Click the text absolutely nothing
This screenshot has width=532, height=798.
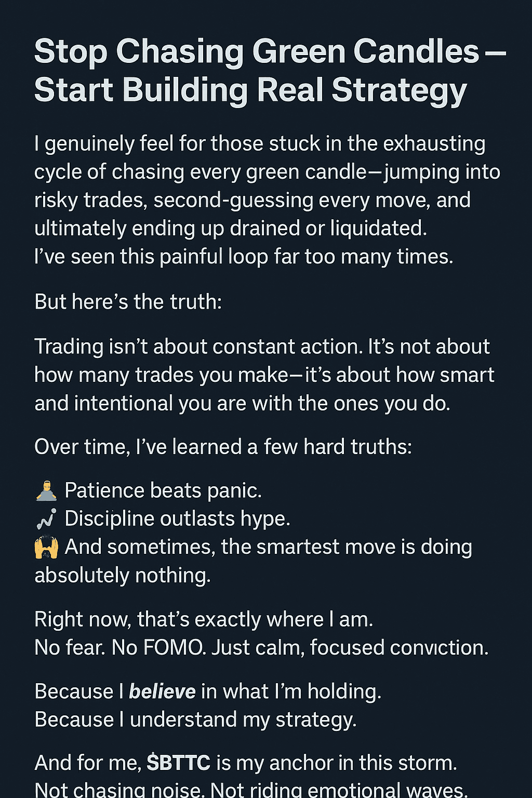coord(123,576)
